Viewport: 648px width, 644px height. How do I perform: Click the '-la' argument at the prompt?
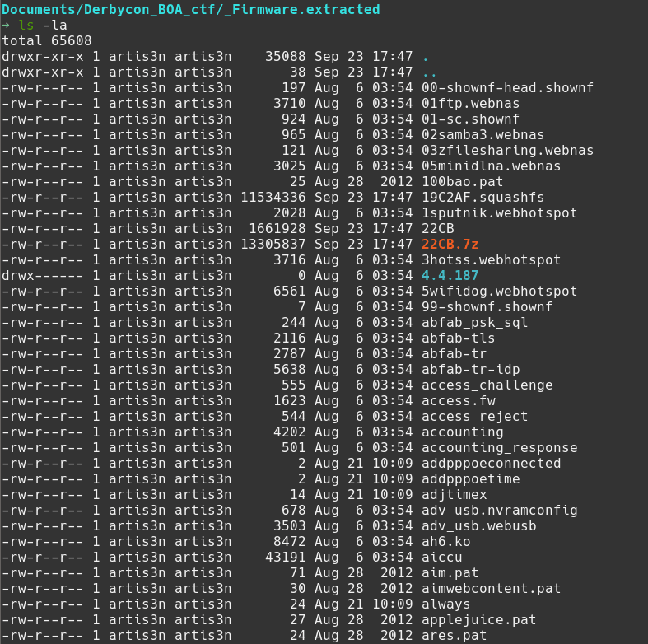54,26
